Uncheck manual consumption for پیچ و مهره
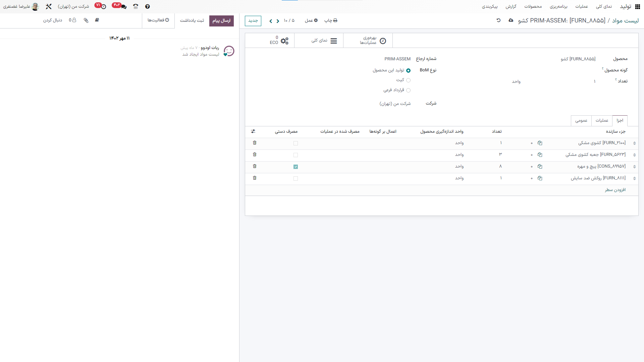Viewport: 644px width, 362px height. coord(296,167)
